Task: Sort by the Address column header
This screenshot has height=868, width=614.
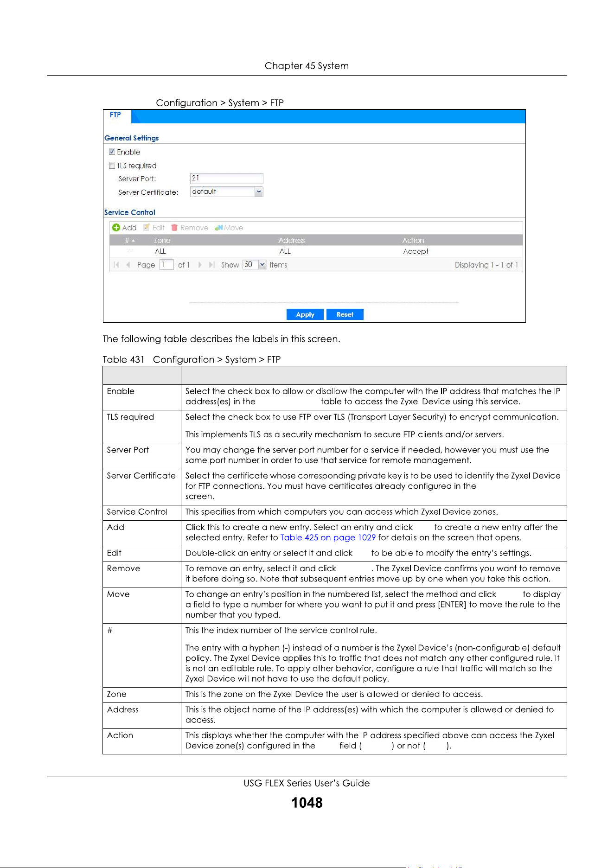Action: (292, 241)
